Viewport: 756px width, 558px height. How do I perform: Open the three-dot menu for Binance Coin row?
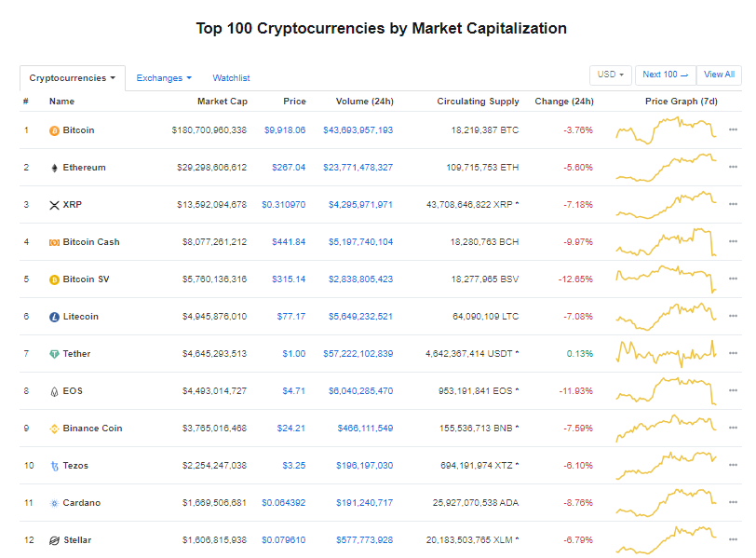point(733,428)
